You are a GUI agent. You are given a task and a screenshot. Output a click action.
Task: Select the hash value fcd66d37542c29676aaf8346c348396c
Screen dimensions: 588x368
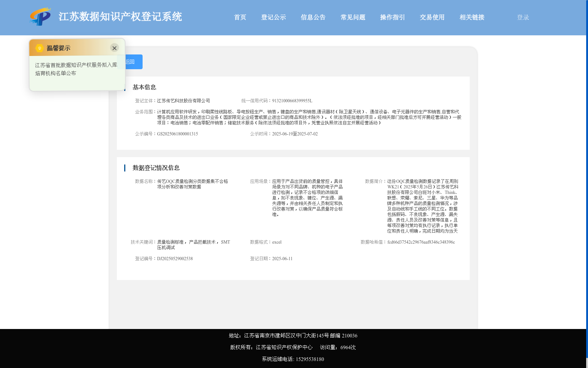pyautogui.click(x=421, y=242)
